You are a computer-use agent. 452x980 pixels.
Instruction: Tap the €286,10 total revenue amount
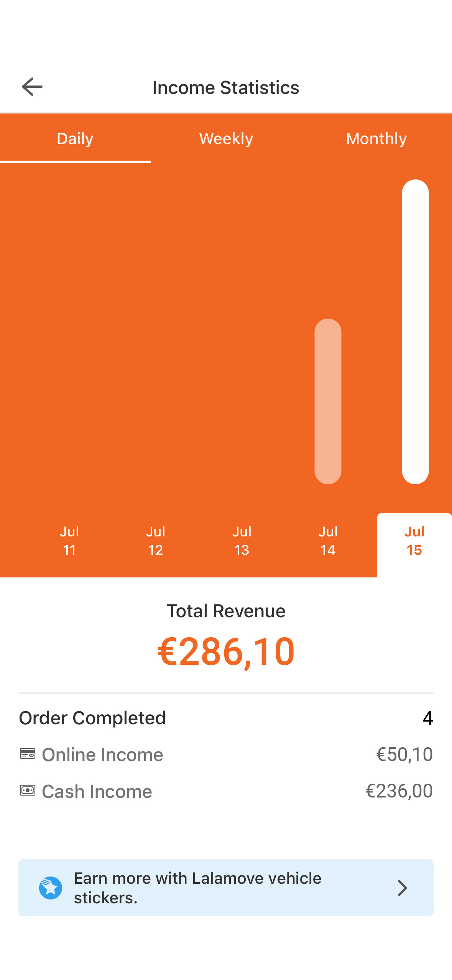(x=226, y=651)
